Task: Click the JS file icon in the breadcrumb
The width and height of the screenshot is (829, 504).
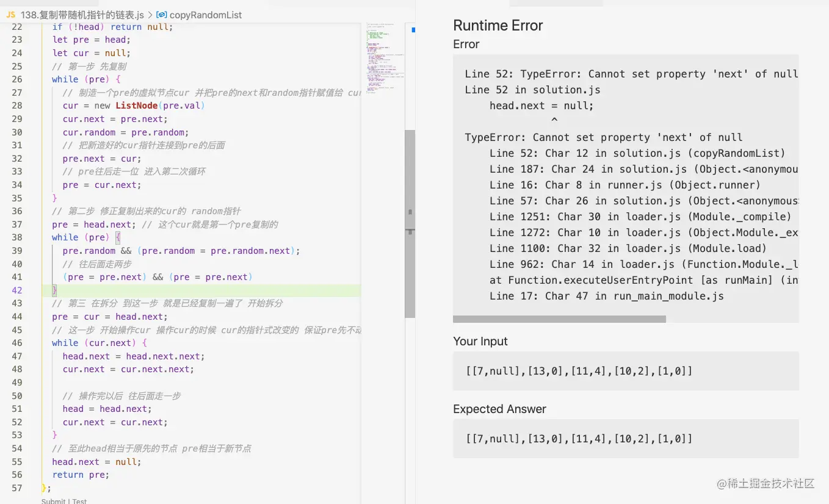Action: (10, 15)
